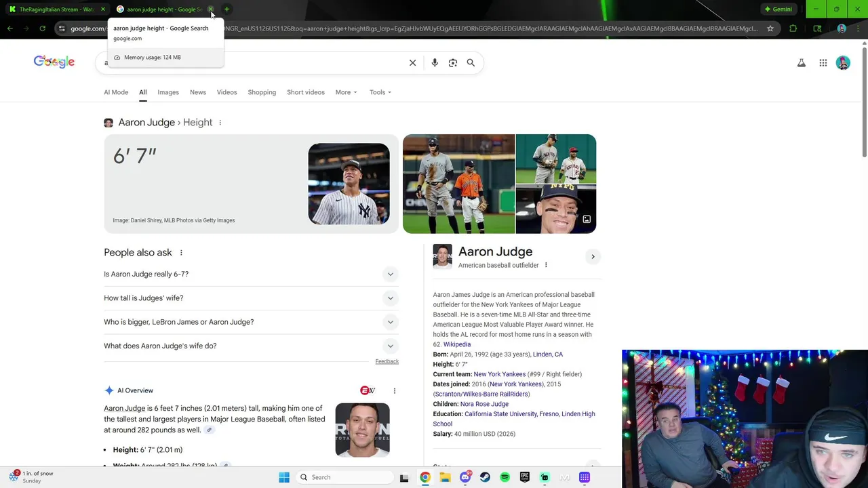
Task: Expand 'Is Aaron Judge really 6-7?' question
Action: pyautogui.click(x=251, y=274)
